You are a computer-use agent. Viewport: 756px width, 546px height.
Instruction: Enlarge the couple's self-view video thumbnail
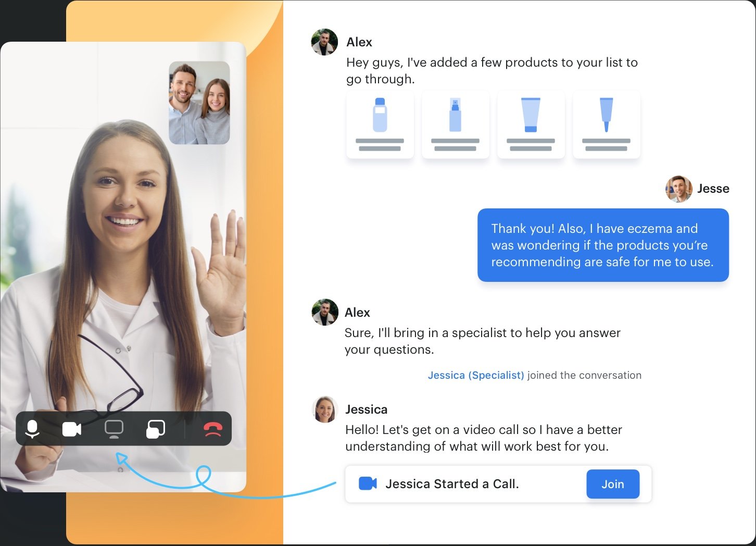click(x=199, y=103)
